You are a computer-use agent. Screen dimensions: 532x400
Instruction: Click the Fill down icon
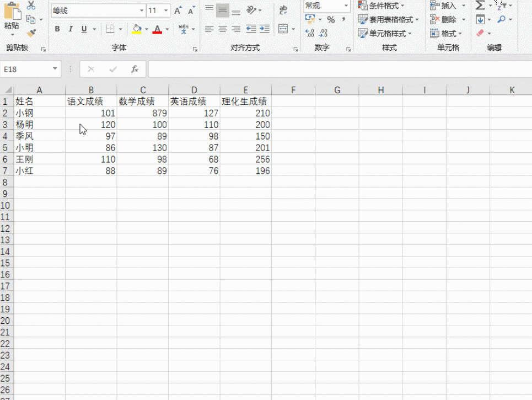pos(480,20)
